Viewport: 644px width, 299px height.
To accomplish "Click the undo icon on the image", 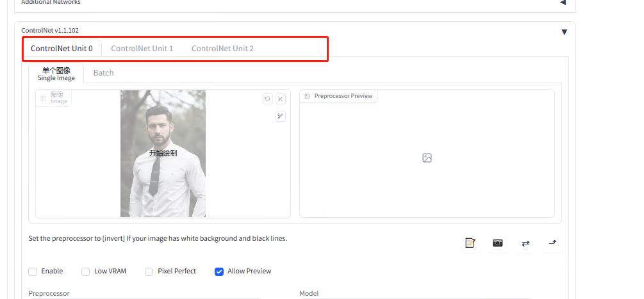I will click(267, 99).
